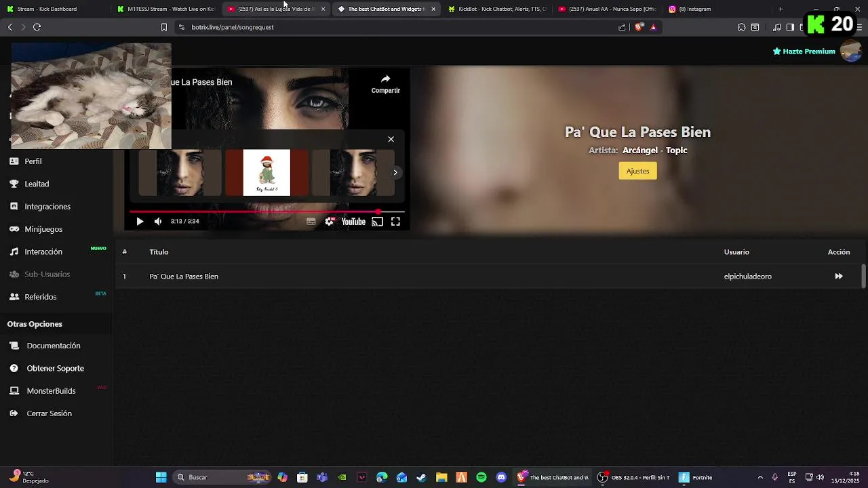Open the user avatar menu

click(x=850, y=51)
